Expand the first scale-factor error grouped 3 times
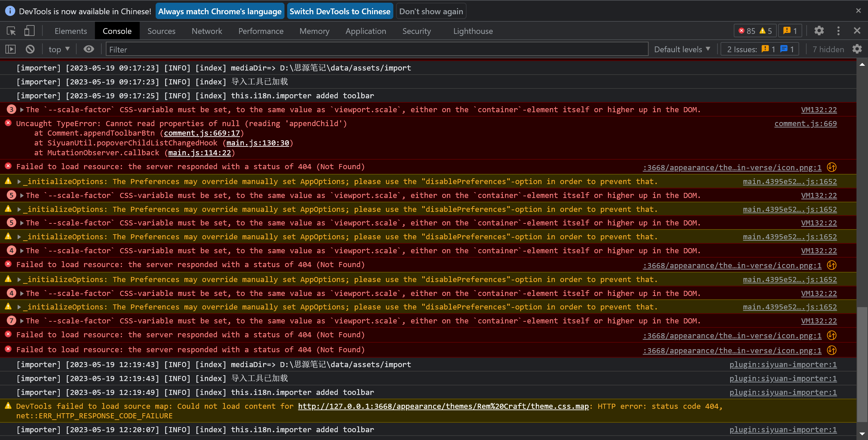 (x=22, y=109)
